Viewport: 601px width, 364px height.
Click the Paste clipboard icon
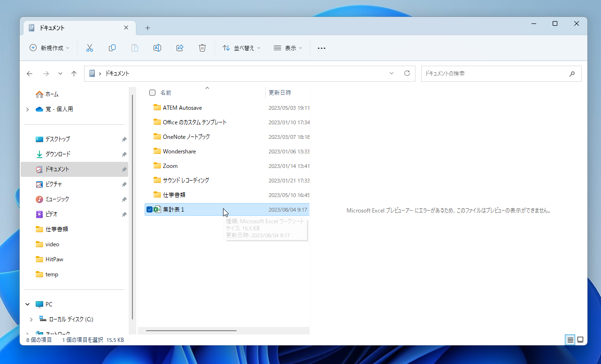[x=135, y=48]
